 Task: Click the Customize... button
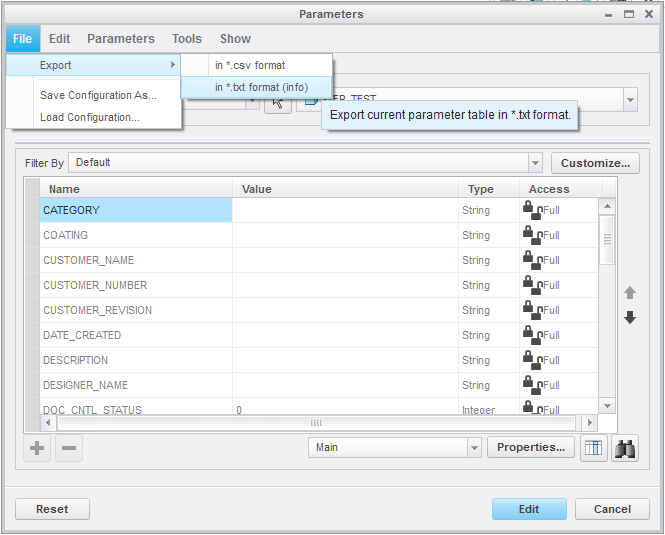click(595, 163)
